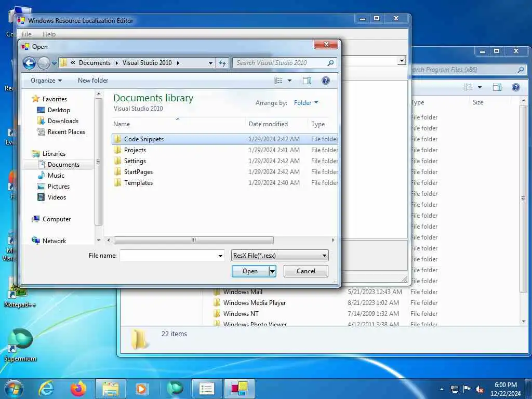The height and width of the screenshot is (399, 532).
Task: Click Visual Studio 2010 breadcrumb segment
Action: [147, 63]
